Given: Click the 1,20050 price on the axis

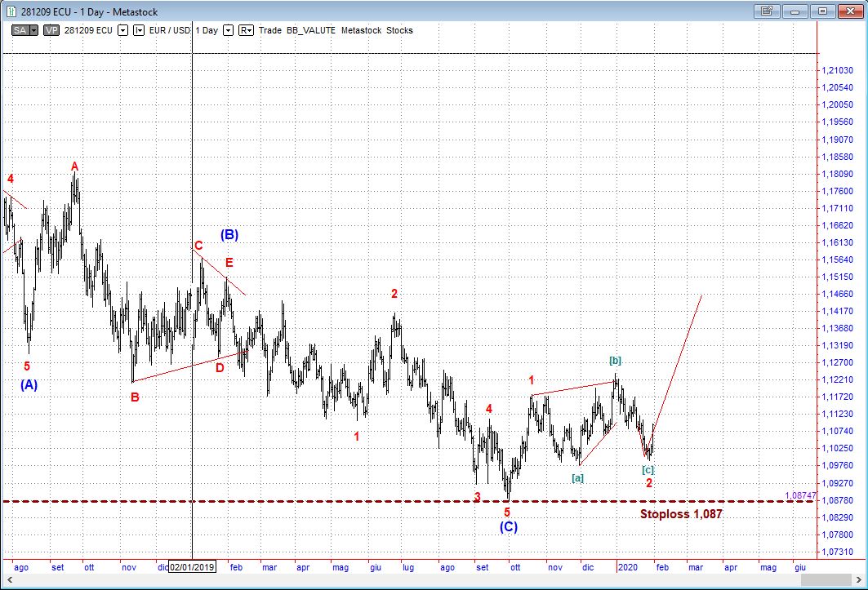Looking at the screenshot, I should (x=838, y=104).
